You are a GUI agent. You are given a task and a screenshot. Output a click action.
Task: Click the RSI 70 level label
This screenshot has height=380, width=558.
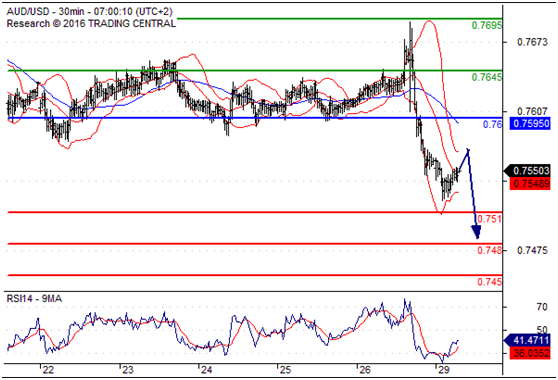click(542, 307)
